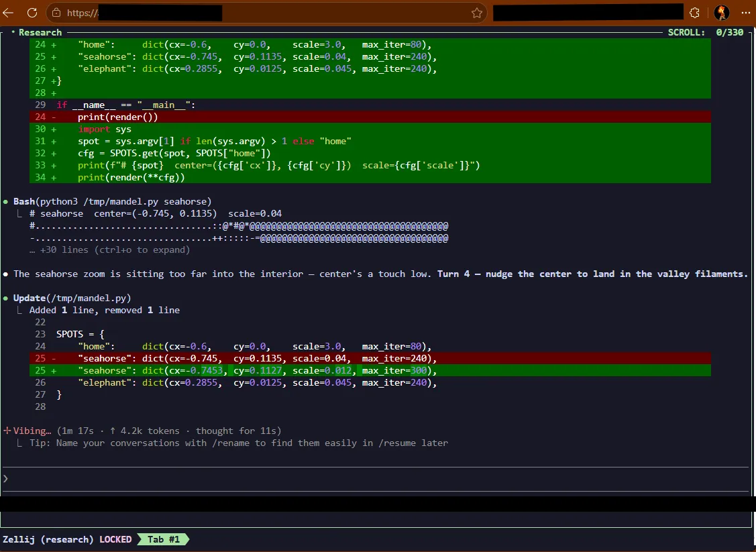Click the terminal prompt input line

(375, 479)
